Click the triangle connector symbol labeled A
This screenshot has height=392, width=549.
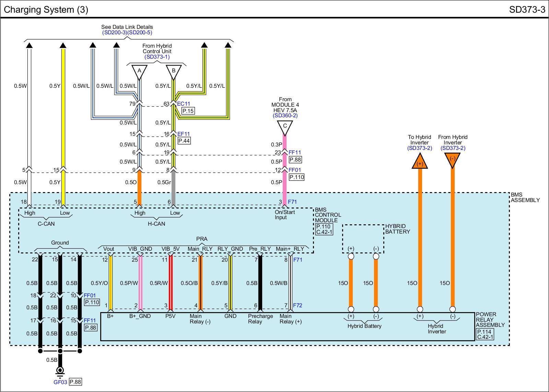click(139, 72)
